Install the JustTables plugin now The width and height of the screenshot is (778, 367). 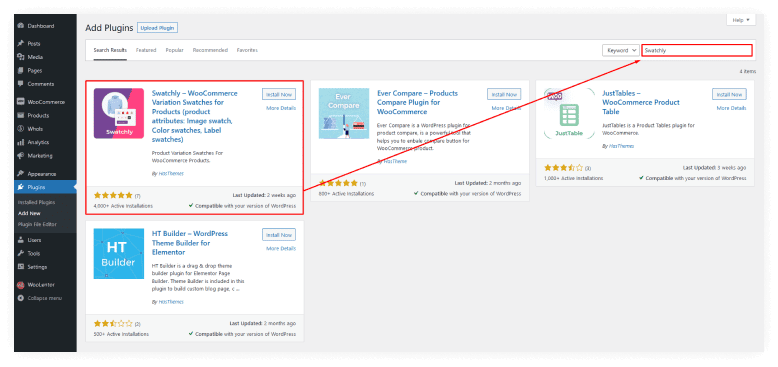point(729,94)
